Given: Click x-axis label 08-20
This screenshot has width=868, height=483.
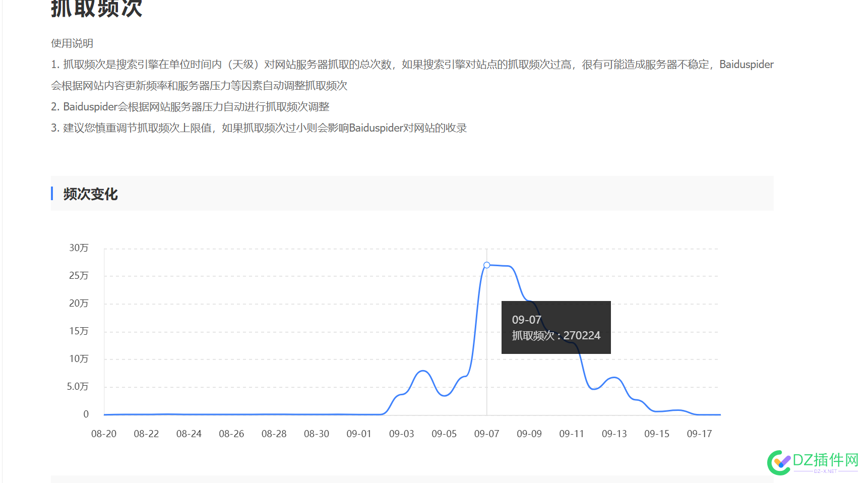Looking at the screenshot, I should coord(104,434).
